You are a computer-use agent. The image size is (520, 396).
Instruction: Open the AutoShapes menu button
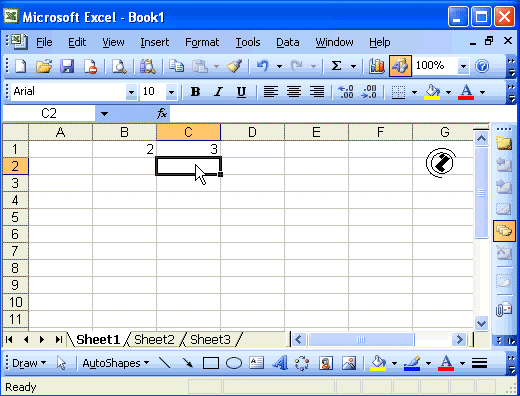tap(115, 363)
